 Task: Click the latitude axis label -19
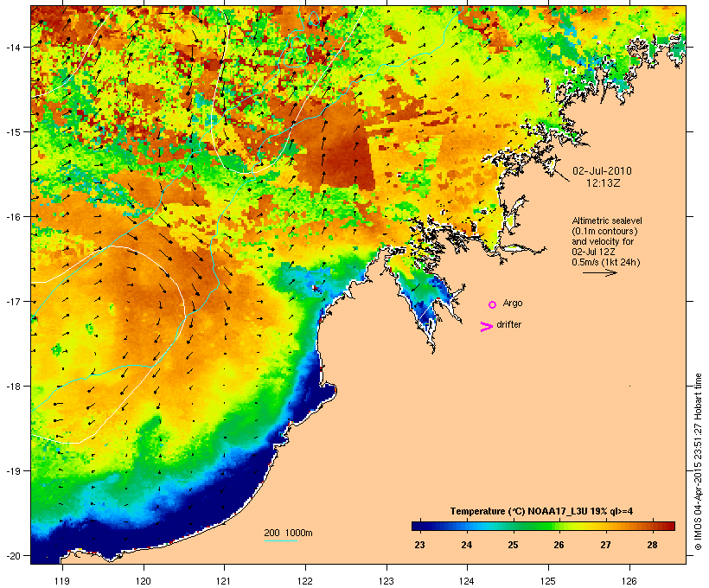click(12, 470)
